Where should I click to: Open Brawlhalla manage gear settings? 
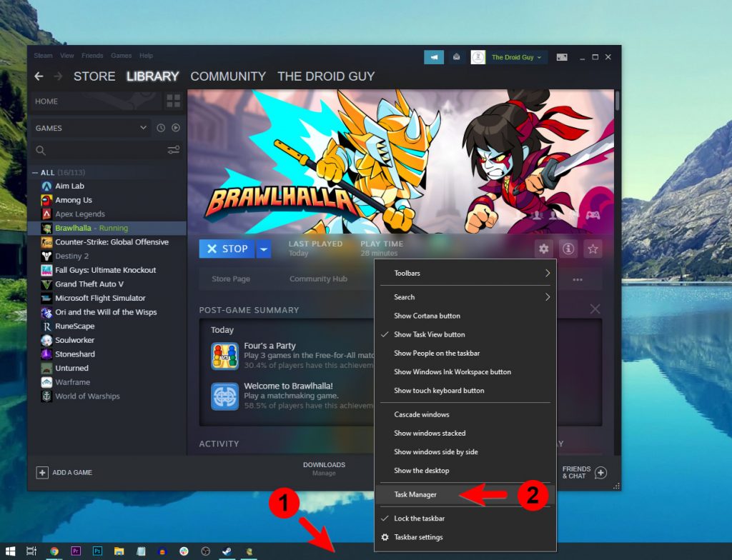(x=543, y=249)
